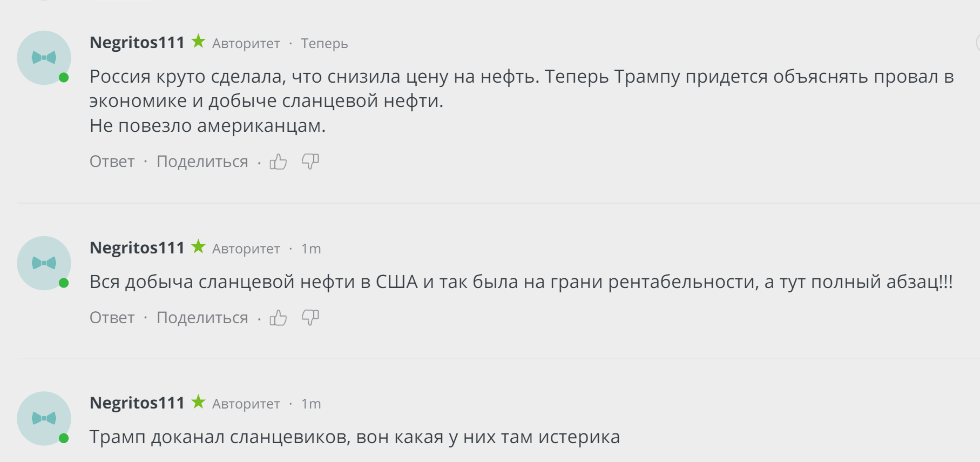
Task: Share the first comment via Поделиться
Action: (x=202, y=162)
